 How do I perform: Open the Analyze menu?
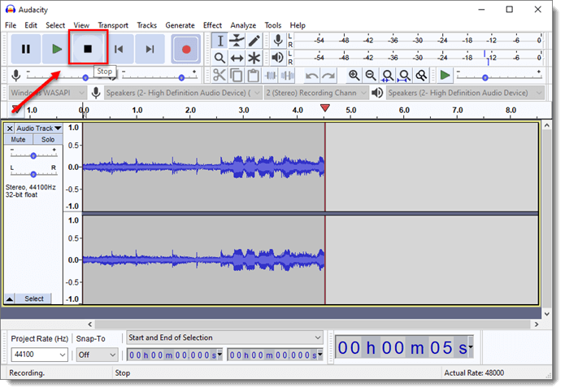click(x=243, y=25)
